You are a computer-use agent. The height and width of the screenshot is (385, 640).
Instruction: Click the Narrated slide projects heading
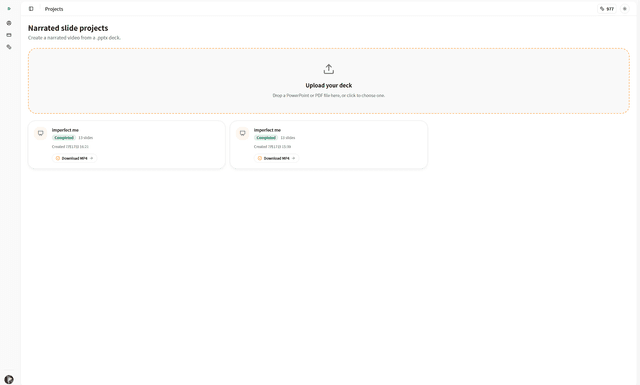click(68, 28)
